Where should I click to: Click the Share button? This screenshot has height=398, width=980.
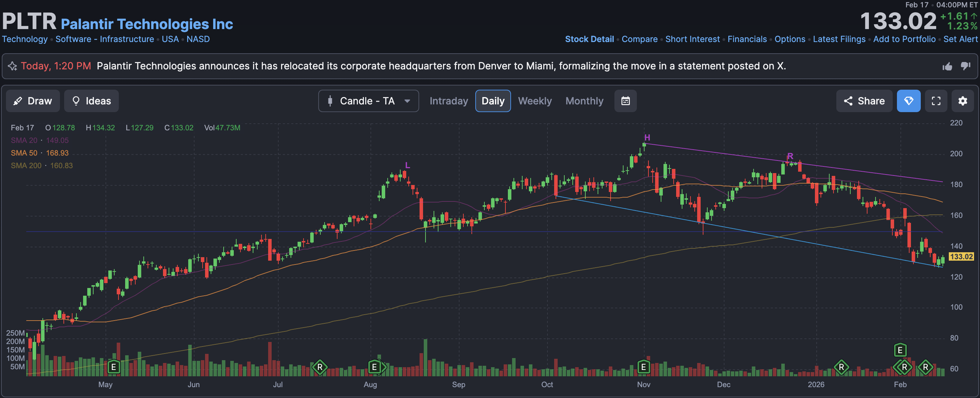pos(864,101)
